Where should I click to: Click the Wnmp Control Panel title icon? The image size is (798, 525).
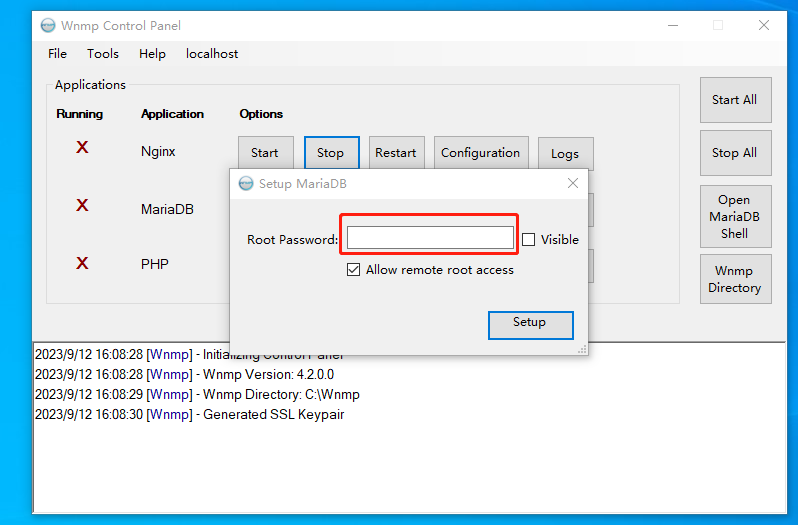[48, 25]
